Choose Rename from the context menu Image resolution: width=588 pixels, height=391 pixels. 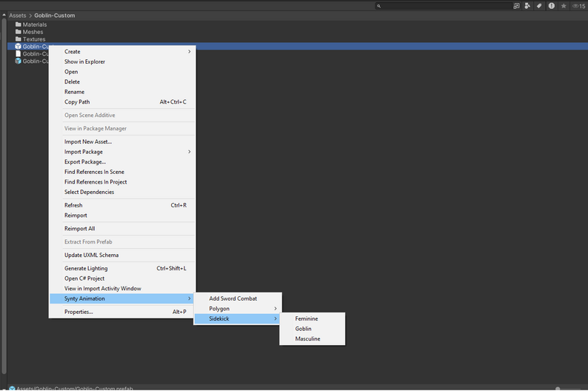(122, 92)
